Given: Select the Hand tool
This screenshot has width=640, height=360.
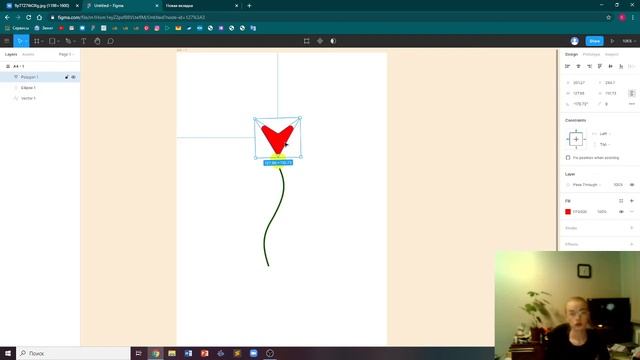Looking at the screenshot, I should point(97,41).
